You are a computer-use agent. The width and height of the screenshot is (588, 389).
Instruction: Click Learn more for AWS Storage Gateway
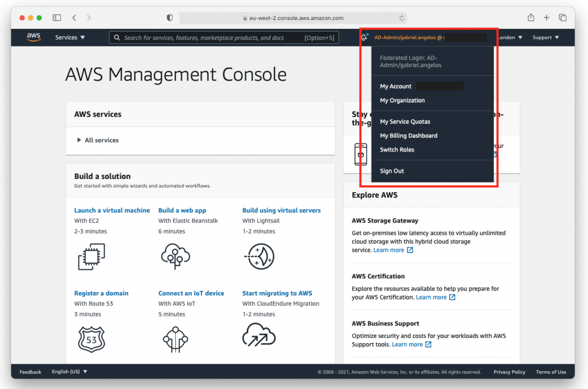pyautogui.click(x=393, y=250)
